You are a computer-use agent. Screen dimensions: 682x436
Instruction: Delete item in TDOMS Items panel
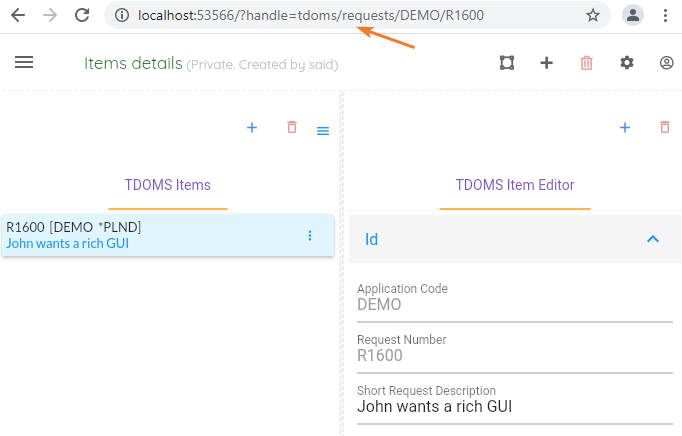292,128
